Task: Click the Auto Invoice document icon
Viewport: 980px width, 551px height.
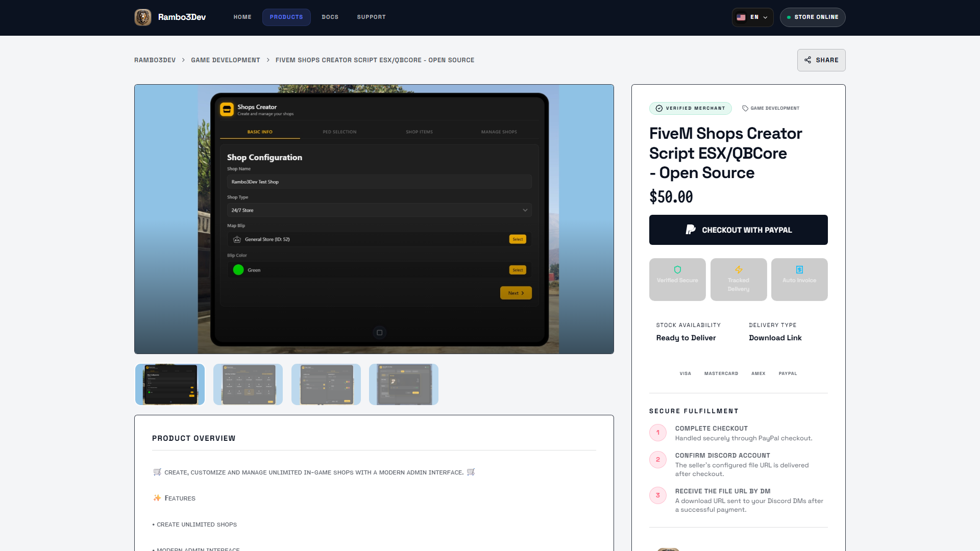Action: pos(799,269)
